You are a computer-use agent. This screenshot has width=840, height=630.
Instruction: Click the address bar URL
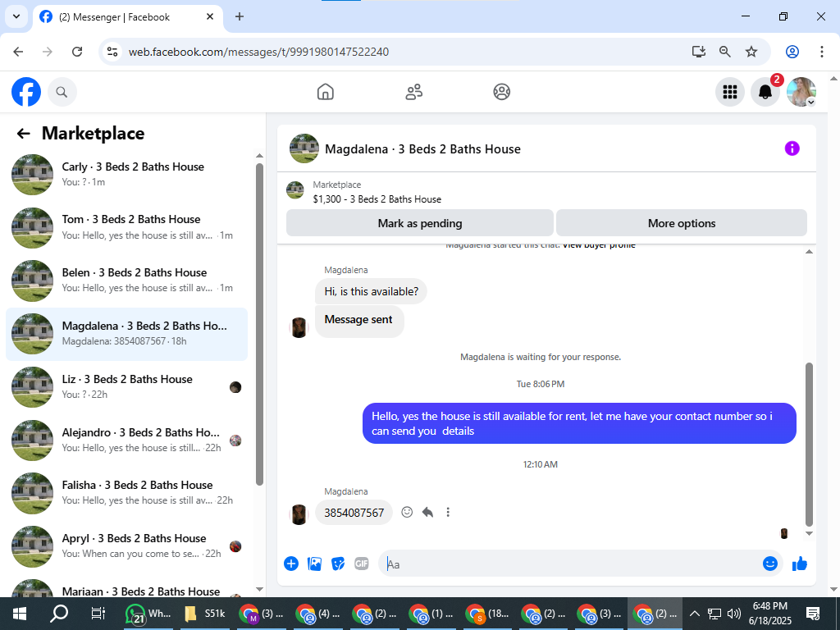258,52
